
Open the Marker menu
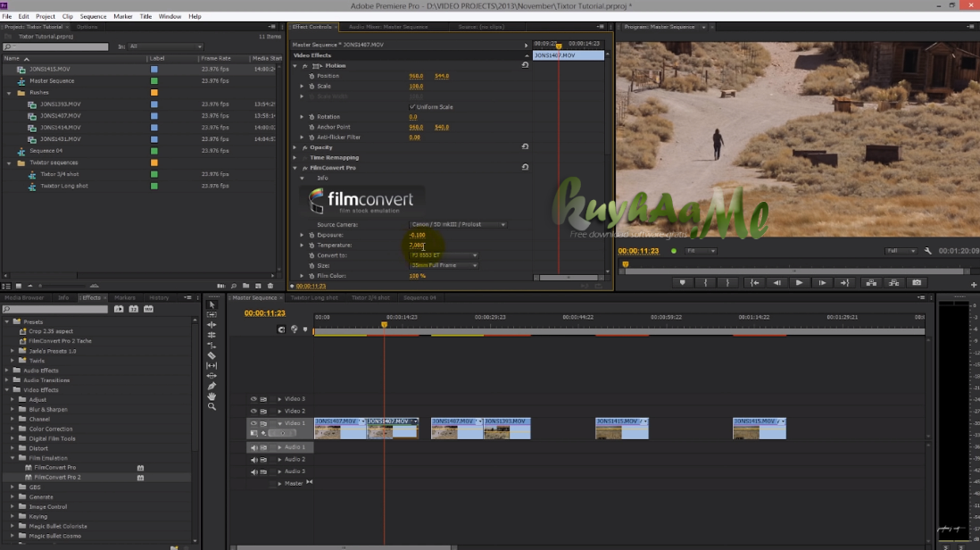[123, 16]
